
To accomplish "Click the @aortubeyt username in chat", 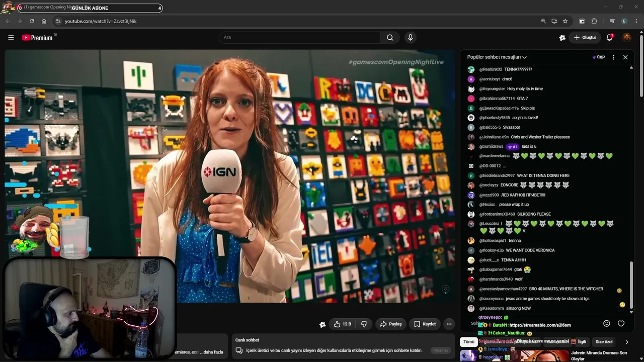I will coord(490,79).
